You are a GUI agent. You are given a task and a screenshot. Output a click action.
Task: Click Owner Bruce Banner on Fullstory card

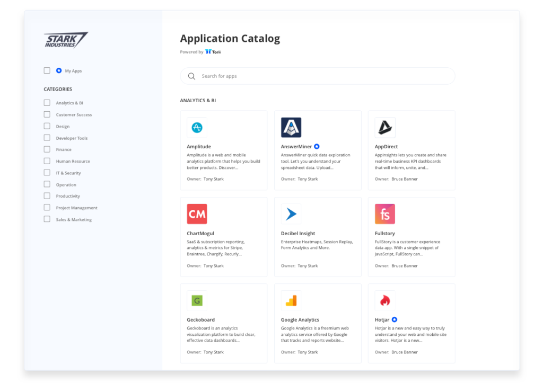tap(396, 266)
